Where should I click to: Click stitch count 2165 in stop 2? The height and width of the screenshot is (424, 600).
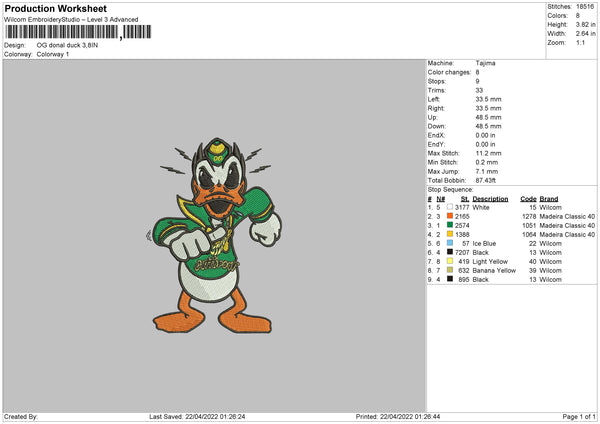pos(462,217)
